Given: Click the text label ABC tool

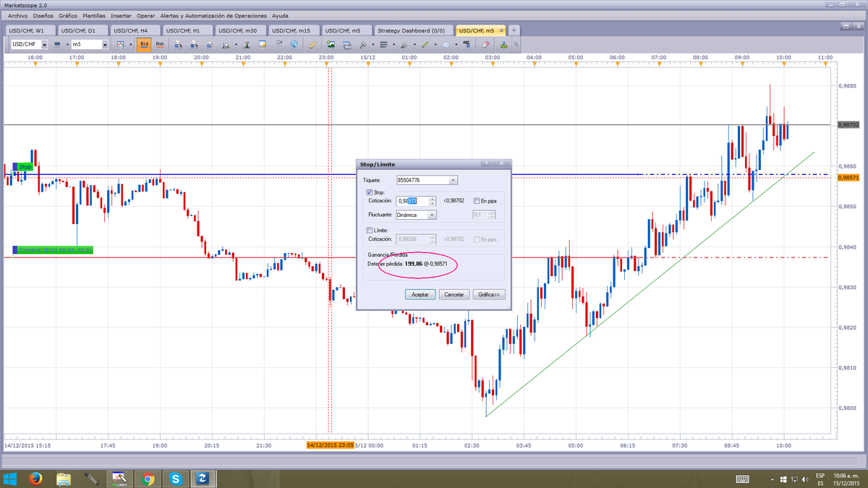Looking at the screenshot, I should pyautogui.click(x=467, y=44).
